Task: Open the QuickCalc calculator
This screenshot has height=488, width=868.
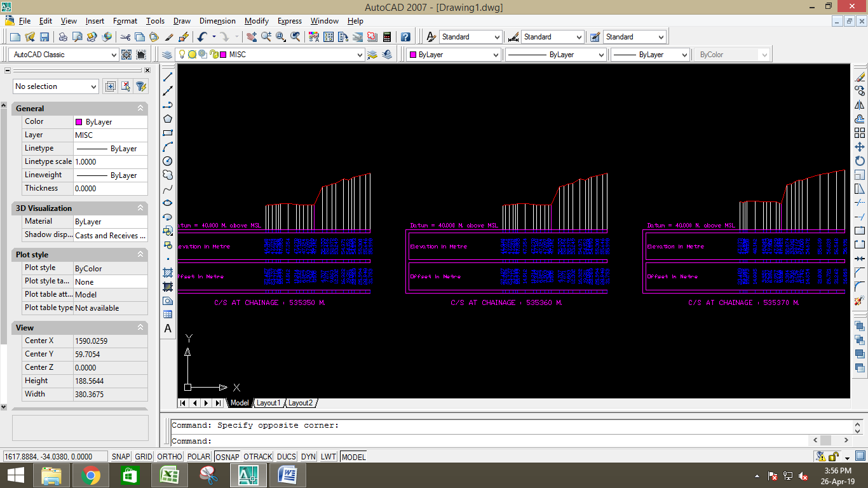Action: (x=386, y=36)
